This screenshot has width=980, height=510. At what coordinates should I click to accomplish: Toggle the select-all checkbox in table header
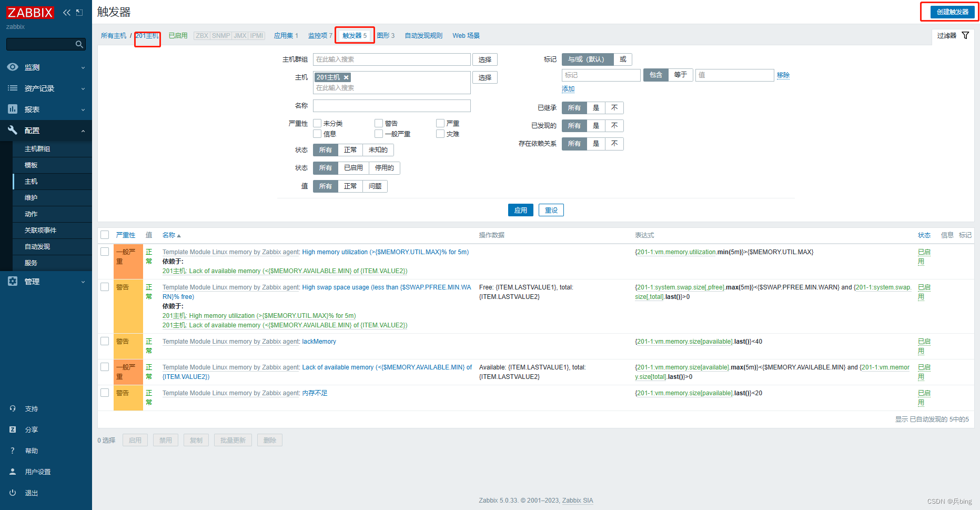tap(105, 235)
